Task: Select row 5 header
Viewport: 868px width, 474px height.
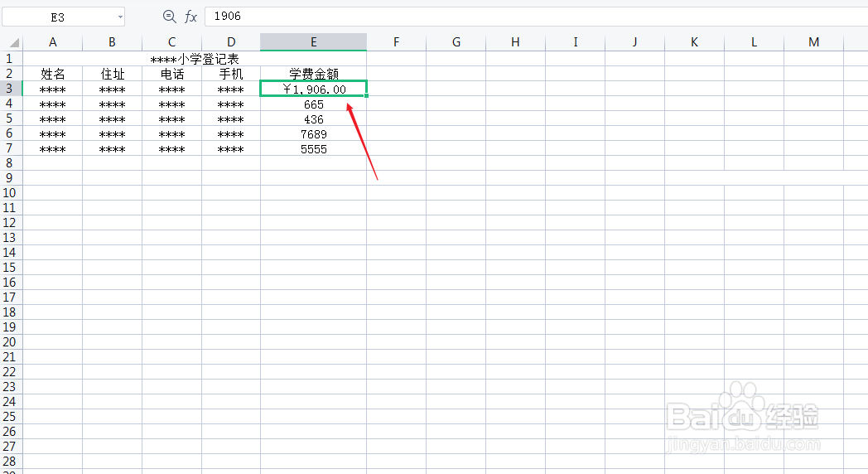Action: click(x=9, y=118)
